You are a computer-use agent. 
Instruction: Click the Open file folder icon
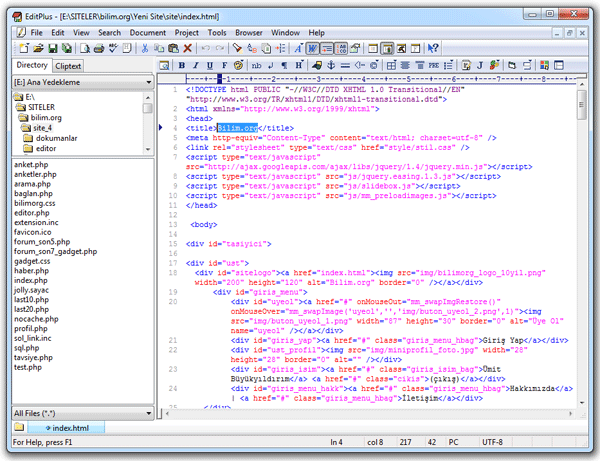point(38,48)
